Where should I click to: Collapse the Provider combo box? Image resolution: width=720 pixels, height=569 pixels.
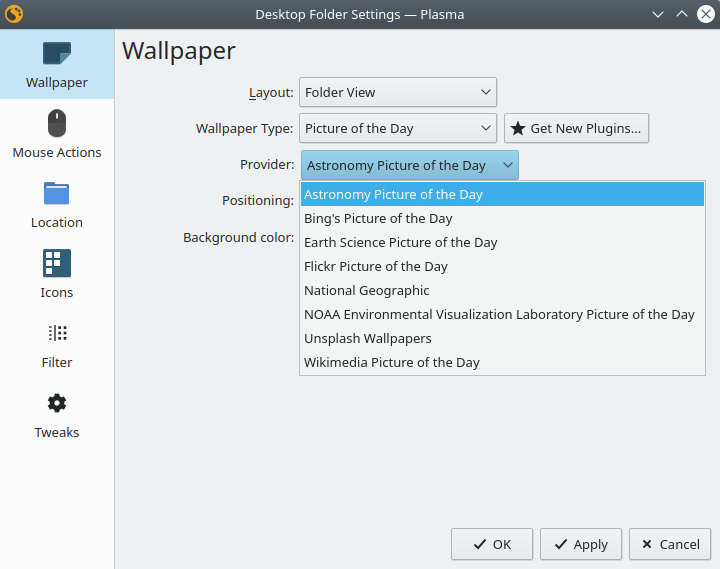409,165
